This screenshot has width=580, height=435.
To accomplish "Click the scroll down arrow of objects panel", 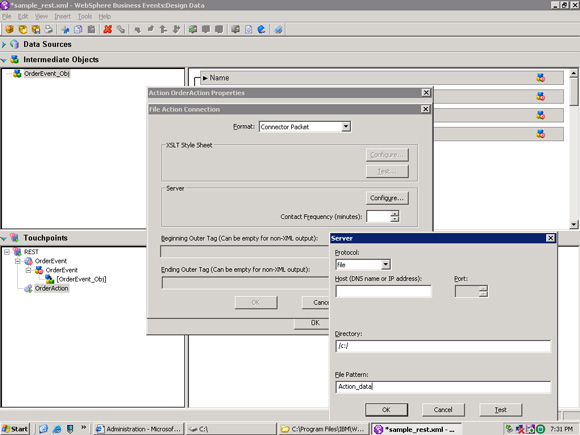I will tap(574, 224).
